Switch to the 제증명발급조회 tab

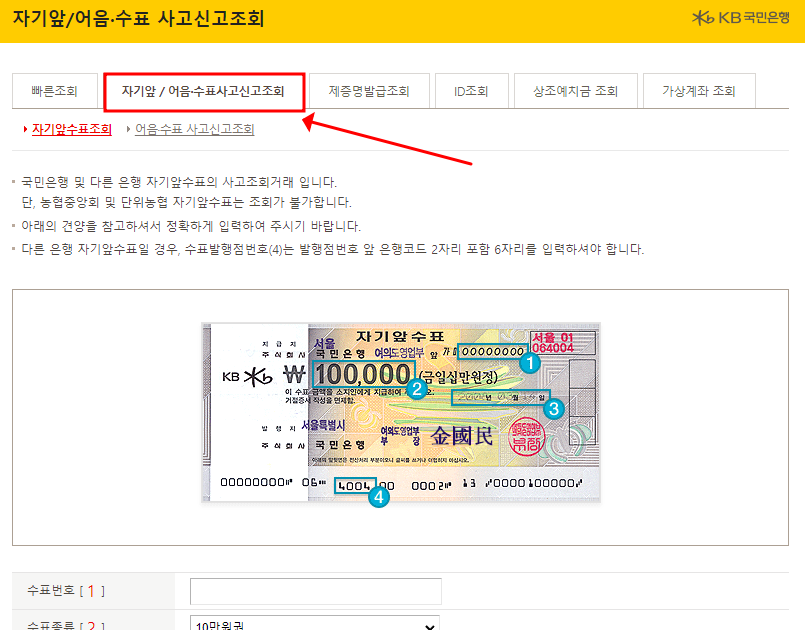click(369, 91)
